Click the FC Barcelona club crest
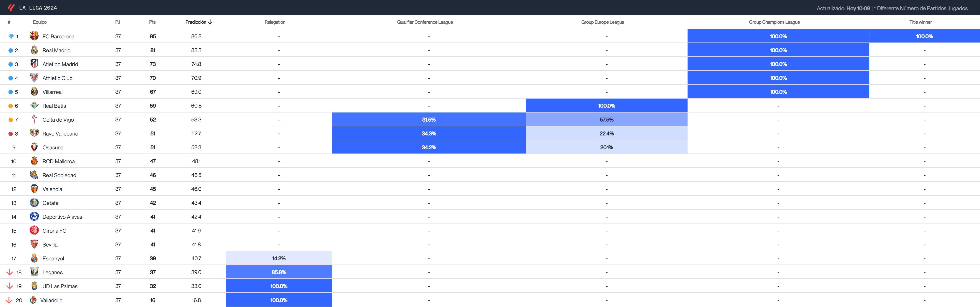The height and width of the screenshot is (307, 980). [x=34, y=36]
